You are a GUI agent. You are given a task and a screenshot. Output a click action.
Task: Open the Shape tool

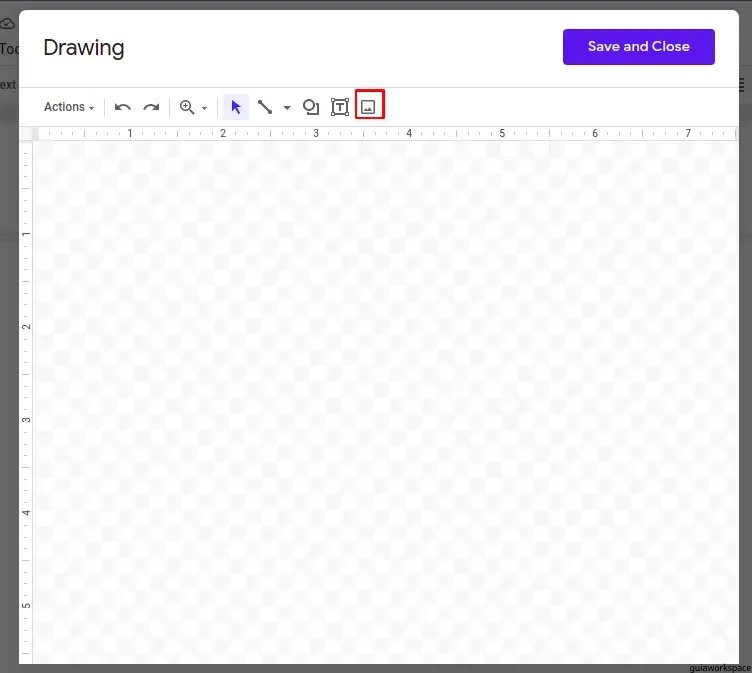pyautogui.click(x=311, y=107)
